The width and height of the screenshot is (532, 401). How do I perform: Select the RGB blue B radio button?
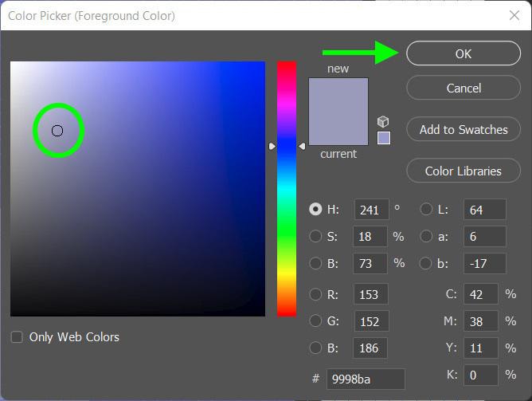(x=315, y=348)
